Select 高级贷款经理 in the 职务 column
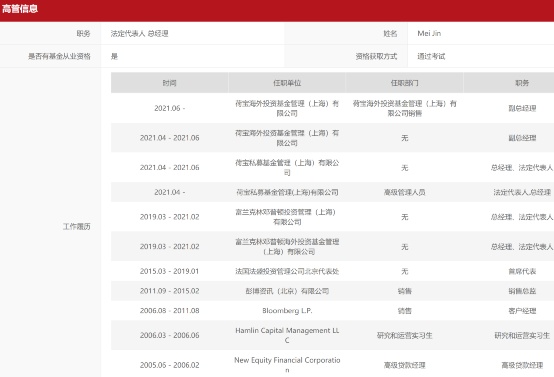Viewport: 554px width, 377px height. [x=522, y=365]
